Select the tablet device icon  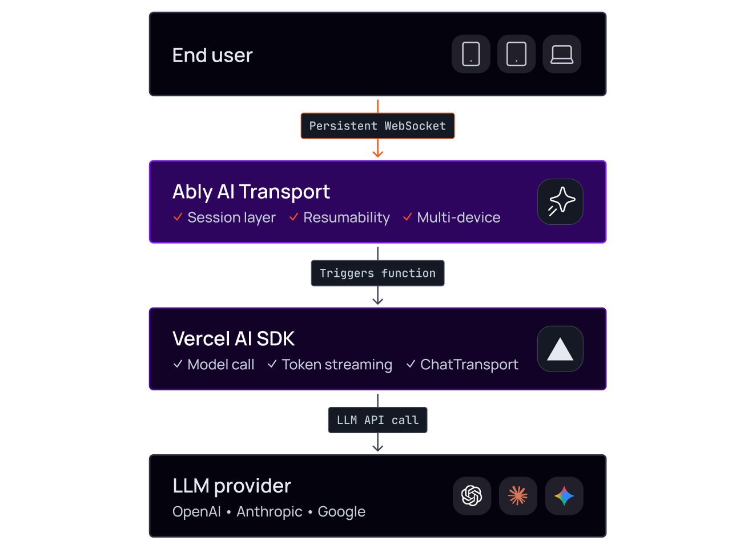pos(516,54)
